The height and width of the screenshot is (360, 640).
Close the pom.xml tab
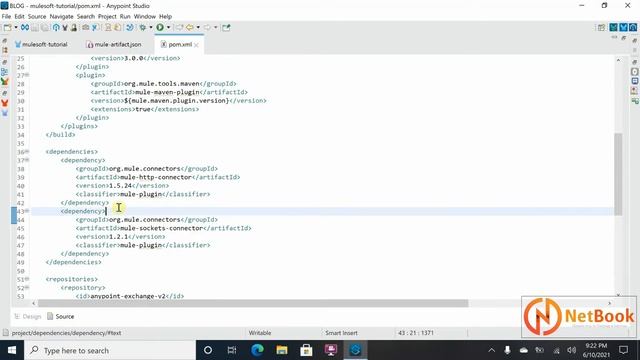click(x=196, y=45)
